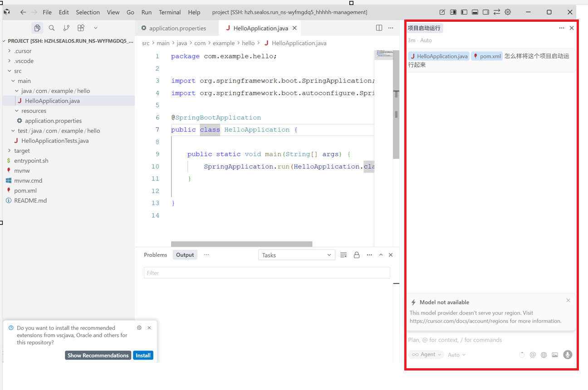The image size is (588, 390).
Task: Open the Help menu
Action: [194, 12]
